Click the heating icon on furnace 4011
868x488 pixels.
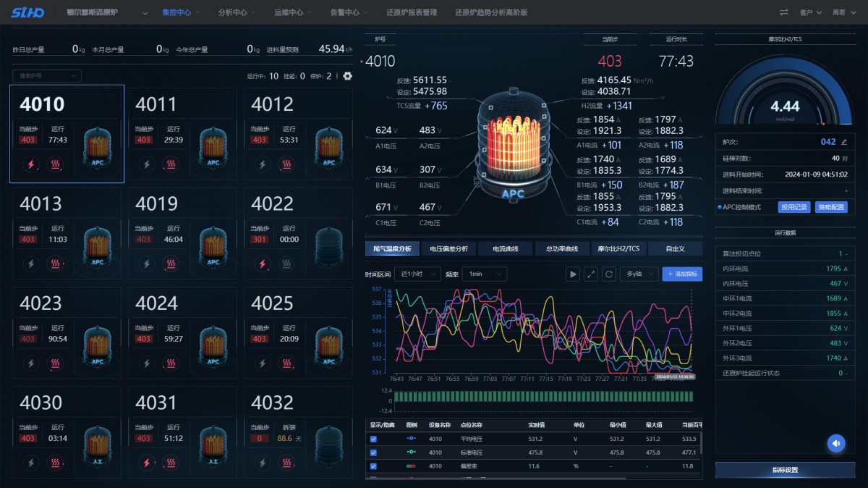coord(171,164)
